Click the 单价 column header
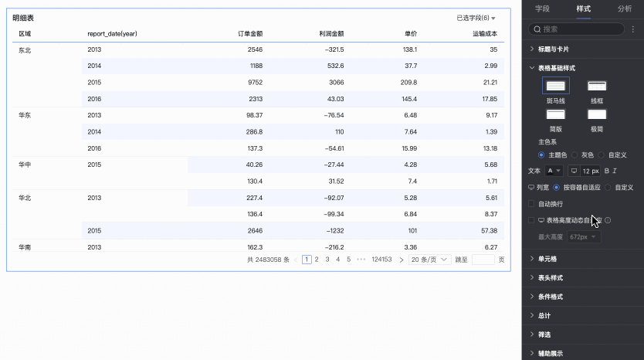This screenshot has width=644, height=360. (x=411, y=34)
